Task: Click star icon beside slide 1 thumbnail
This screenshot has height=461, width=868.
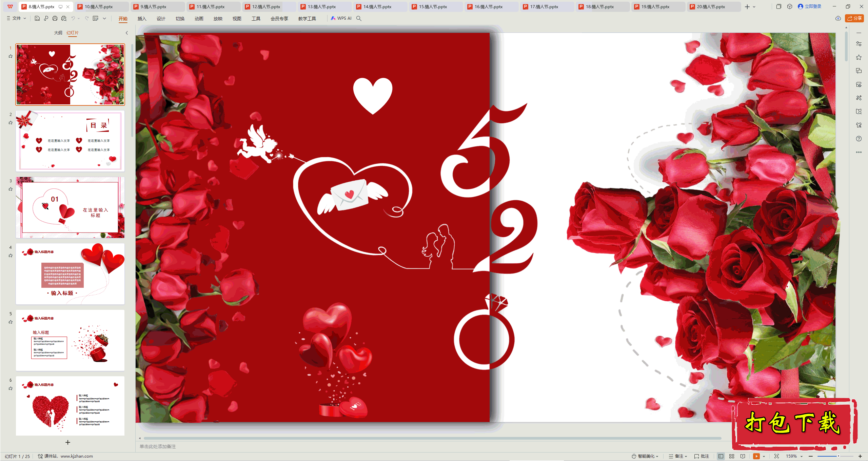Action: point(11,56)
